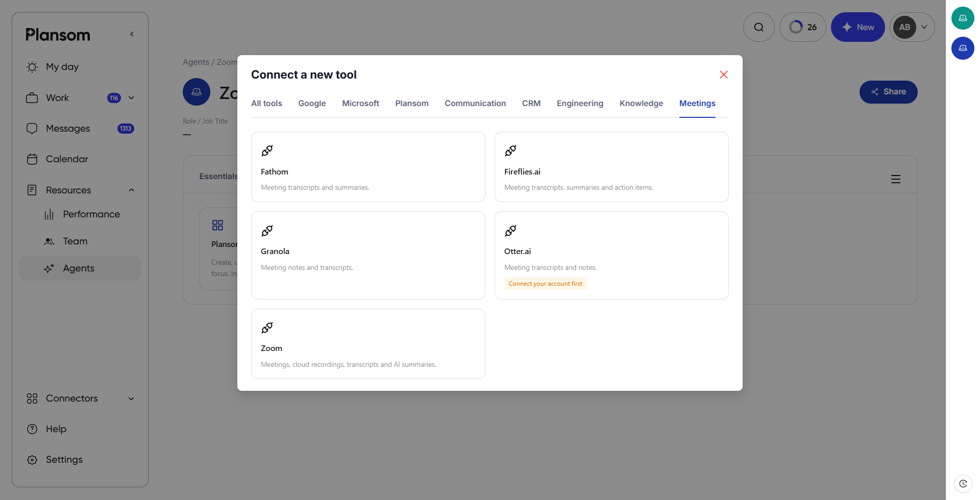The image size is (980, 500).
Task: Click the Work count badge 116
Action: pyautogui.click(x=114, y=98)
